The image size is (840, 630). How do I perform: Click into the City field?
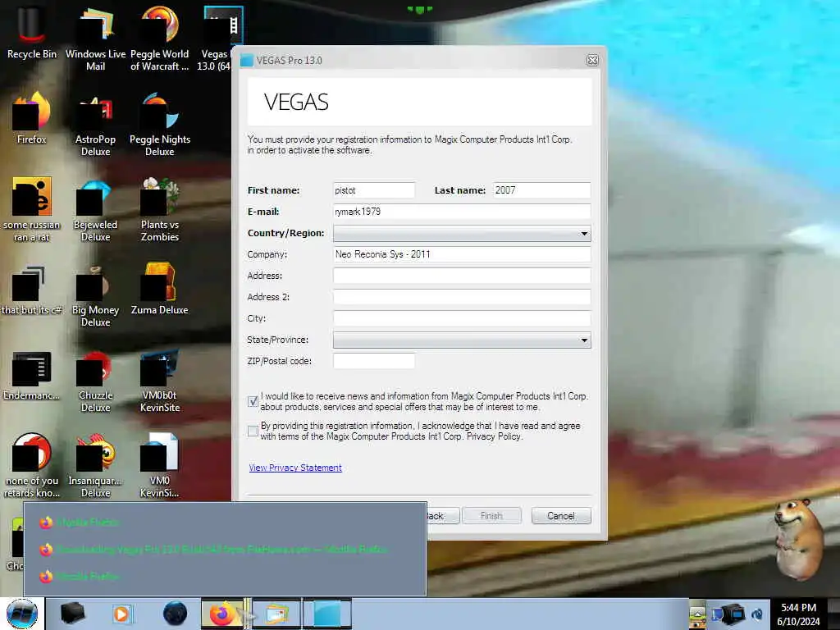pyautogui.click(x=462, y=318)
